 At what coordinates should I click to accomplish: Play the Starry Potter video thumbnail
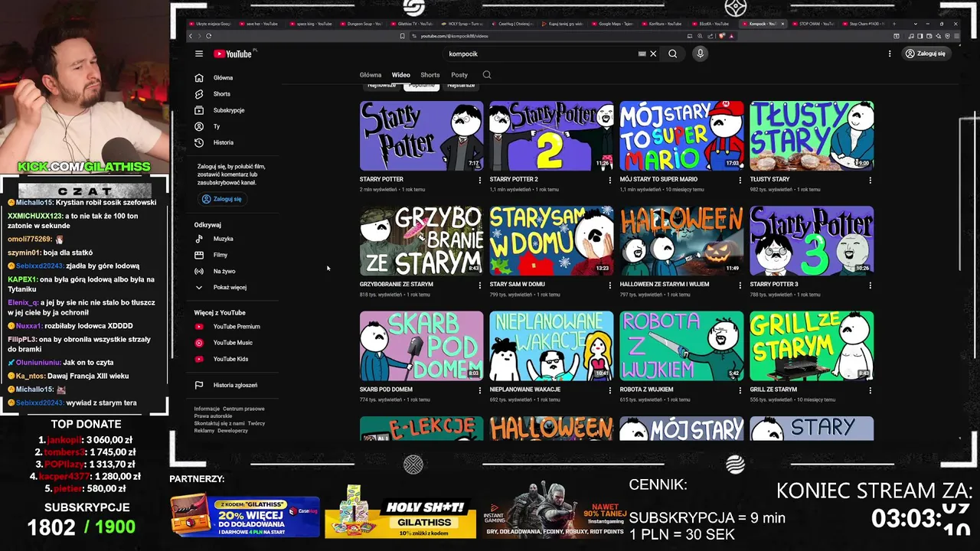[x=421, y=135]
